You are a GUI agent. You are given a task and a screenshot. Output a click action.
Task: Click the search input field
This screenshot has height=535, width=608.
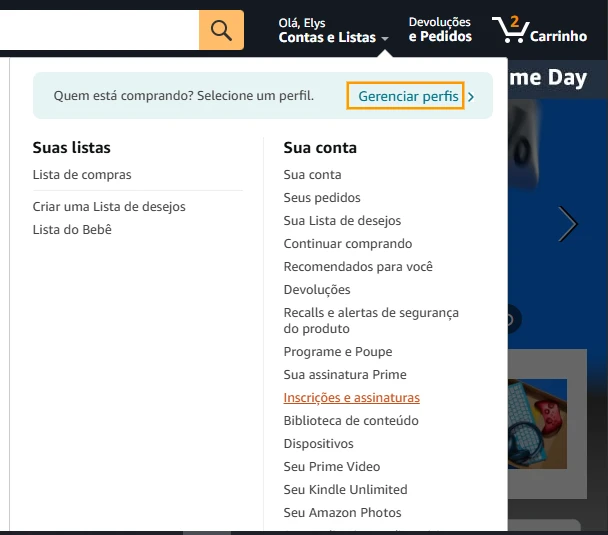(99, 30)
